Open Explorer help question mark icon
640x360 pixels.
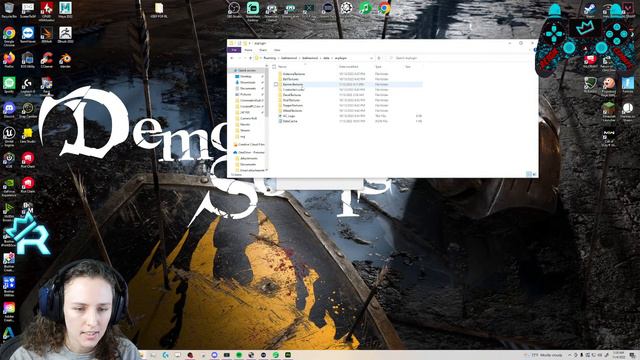(535, 50)
